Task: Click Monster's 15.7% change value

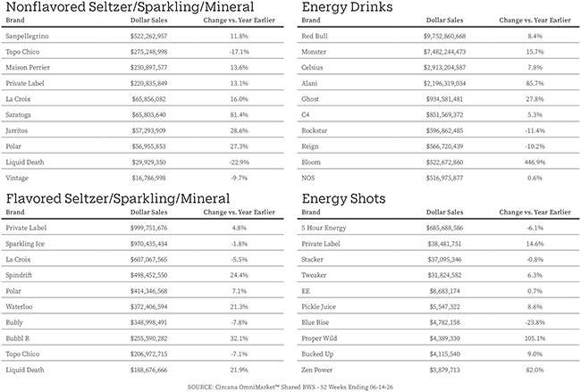Action: point(535,52)
